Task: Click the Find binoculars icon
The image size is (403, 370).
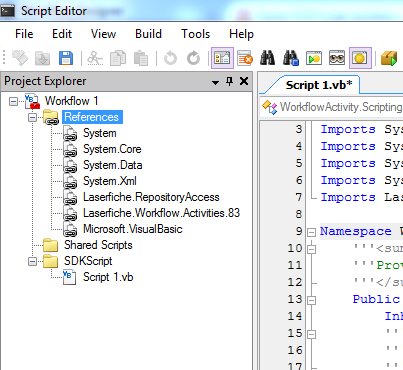Action: pyautogui.click(x=268, y=58)
